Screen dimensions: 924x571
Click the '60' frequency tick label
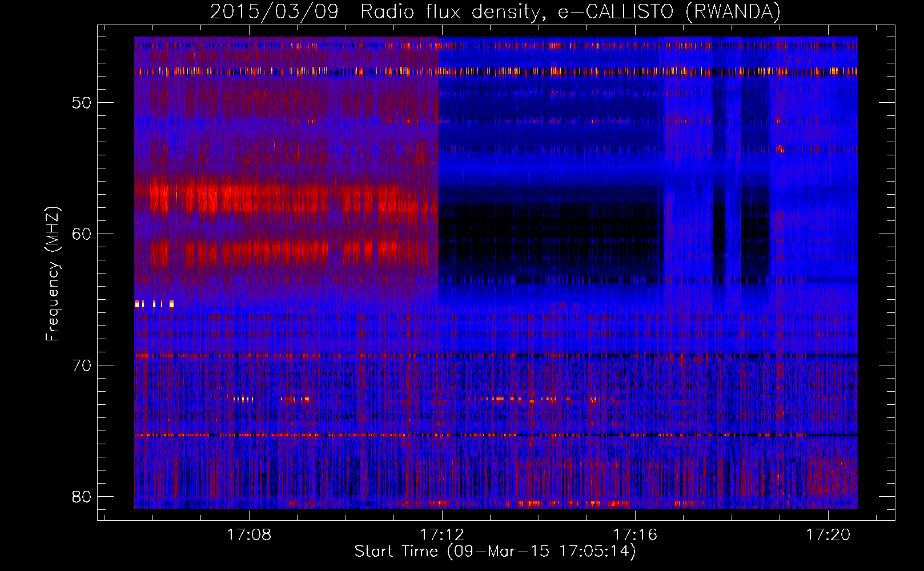pos(82,234)
